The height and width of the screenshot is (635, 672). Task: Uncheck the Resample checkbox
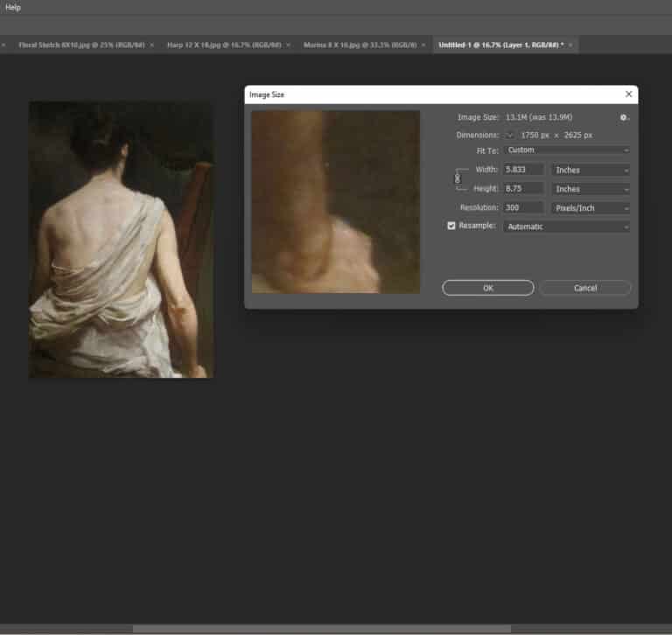point(451,226)
